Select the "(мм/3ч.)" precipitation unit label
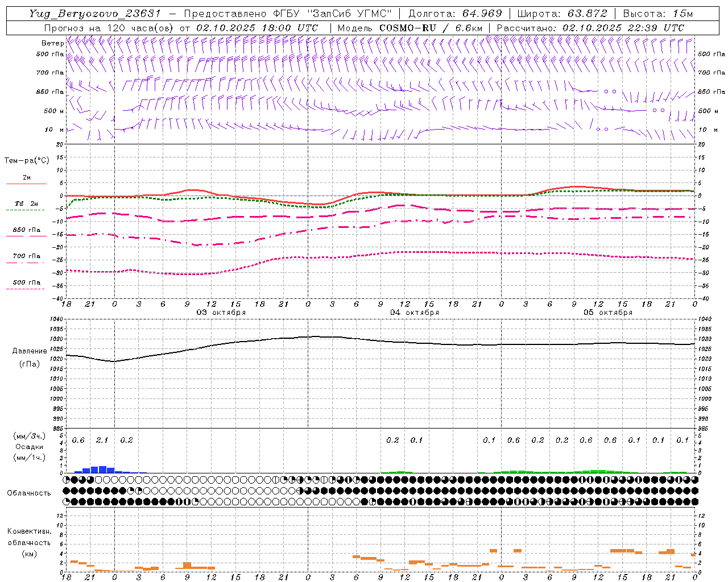Viewport: 728px width, 582px height. [29, 436]
